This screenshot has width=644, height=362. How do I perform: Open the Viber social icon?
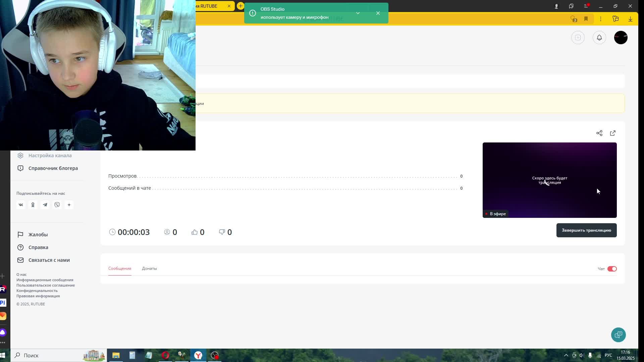[x=57, y=205]
